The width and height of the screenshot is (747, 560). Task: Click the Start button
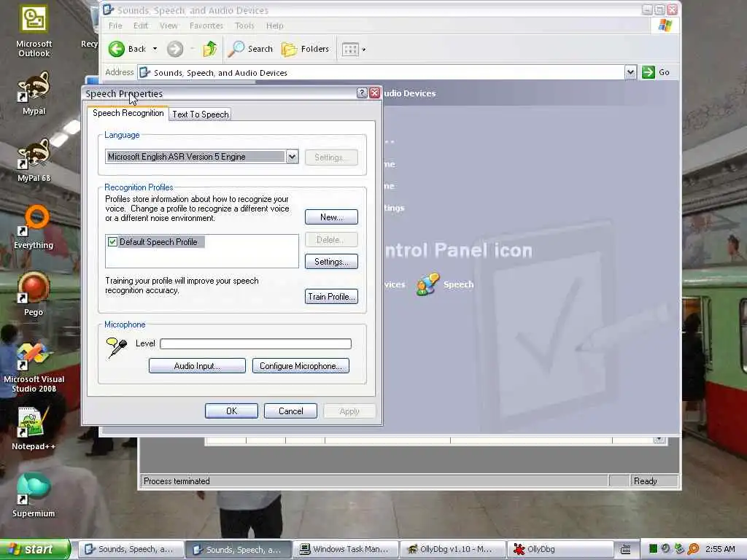(x=35, y=549)
